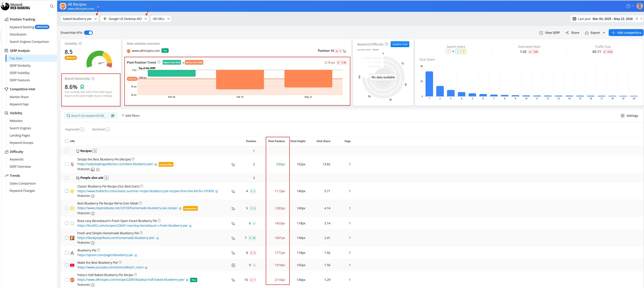Open the allrecipes URL external link icon

(187, 280)
